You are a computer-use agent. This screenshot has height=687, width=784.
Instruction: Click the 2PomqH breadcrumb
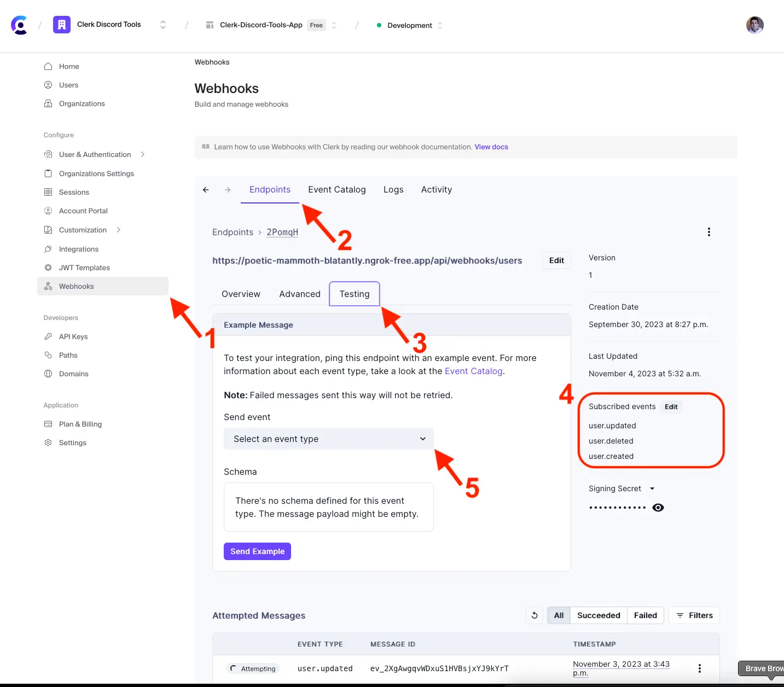(282, 232)
